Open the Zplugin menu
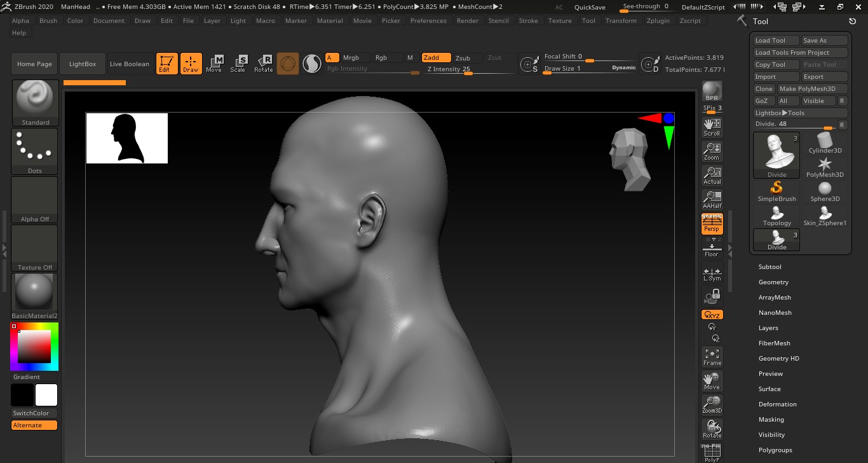The height and width of the screenshot is (463, 868). [658, 21]
